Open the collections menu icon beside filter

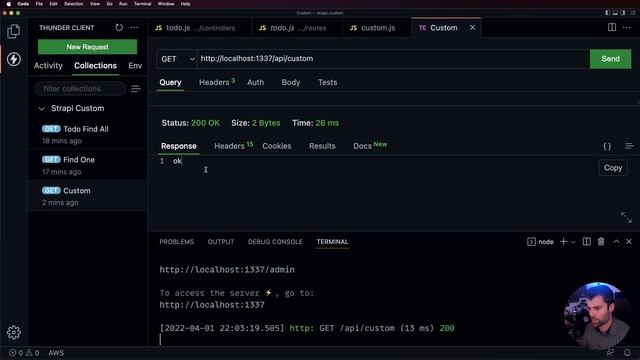pos(136,89)
